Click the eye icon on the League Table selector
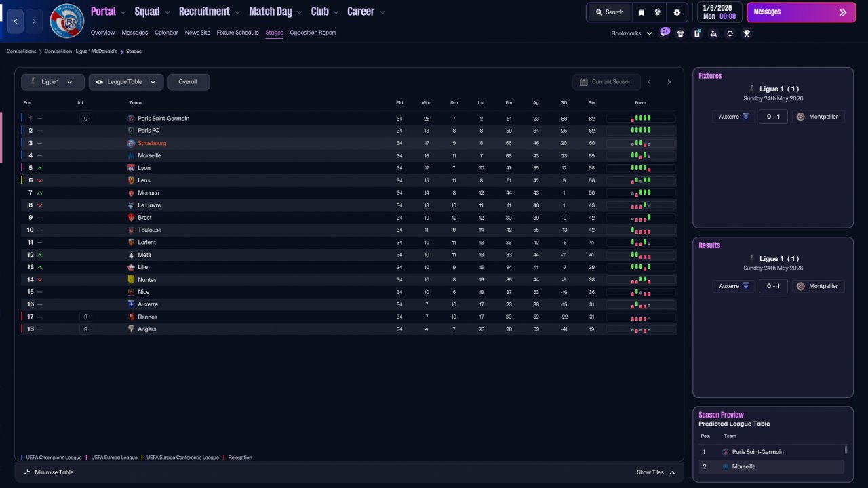Viewport: 868px width, 488px height. pyautogui.click(x=99, y=82)
